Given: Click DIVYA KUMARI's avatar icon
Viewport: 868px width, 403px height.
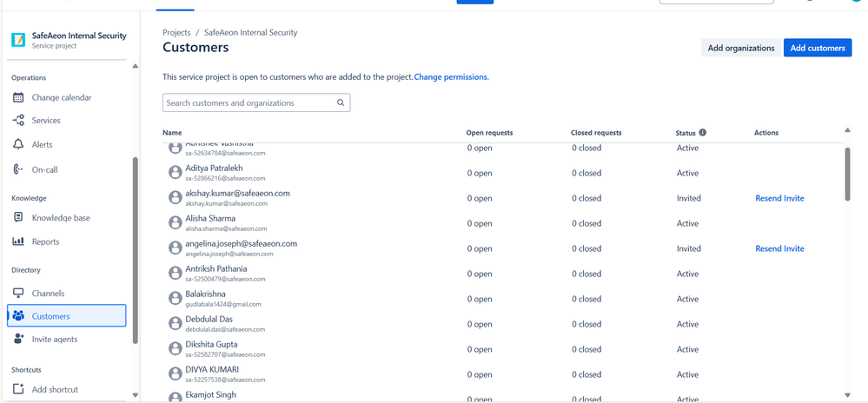Looking at the screenshot, I should (x=176, y=373).
